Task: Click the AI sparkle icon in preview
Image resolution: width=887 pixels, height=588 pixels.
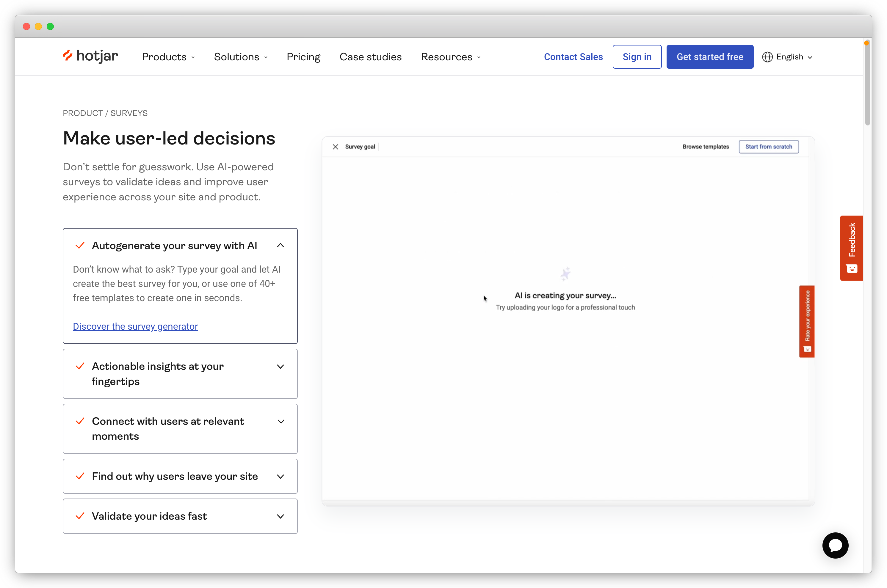Action: [x=565, y=274]
